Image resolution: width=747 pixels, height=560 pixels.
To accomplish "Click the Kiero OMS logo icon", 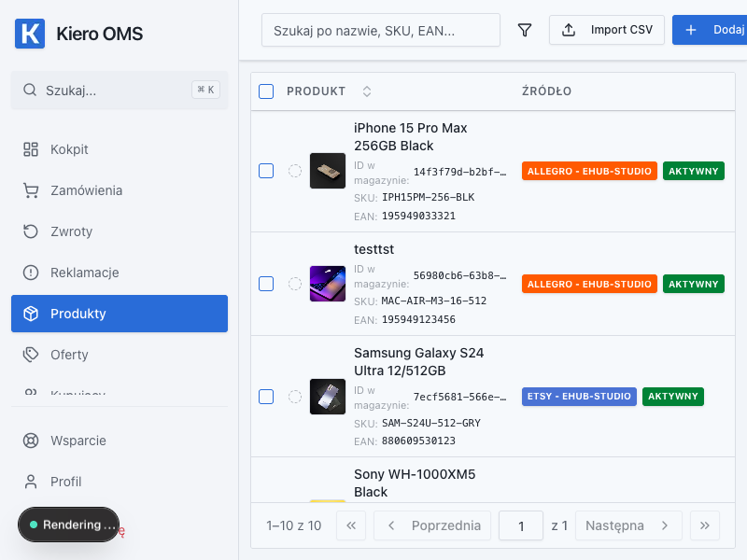I will [x=30, y=34].
